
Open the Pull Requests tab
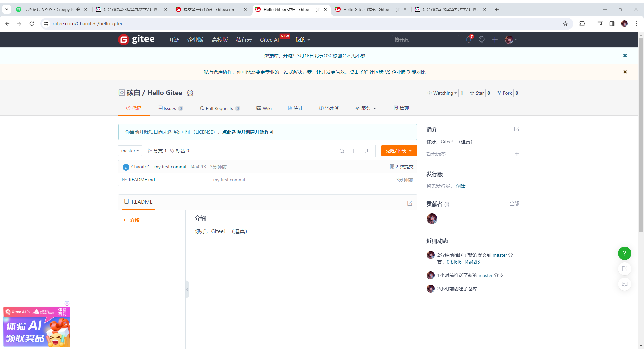220,108
